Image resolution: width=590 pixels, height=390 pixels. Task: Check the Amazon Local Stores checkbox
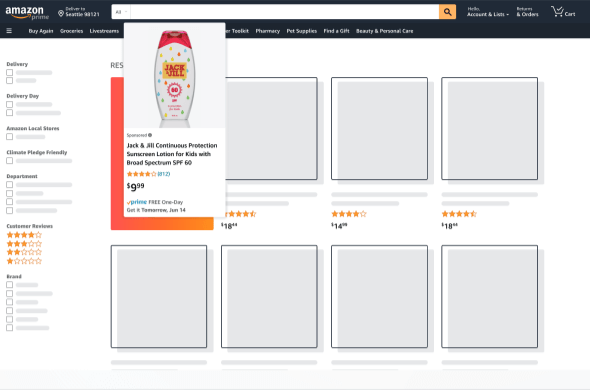9,137
